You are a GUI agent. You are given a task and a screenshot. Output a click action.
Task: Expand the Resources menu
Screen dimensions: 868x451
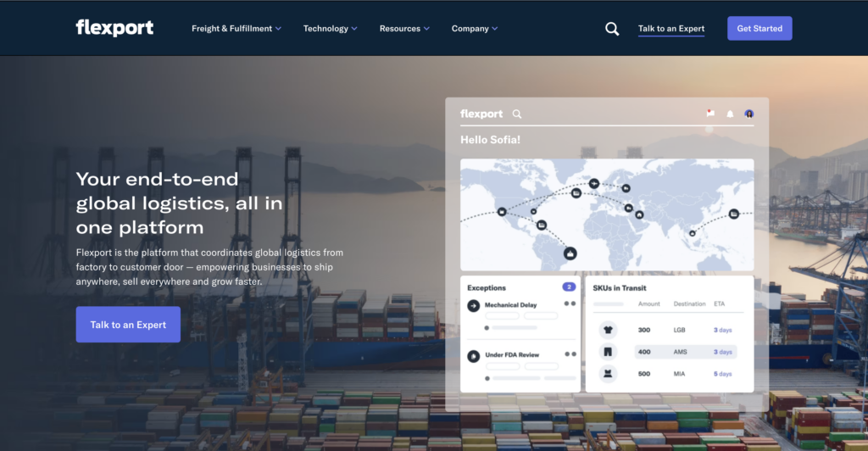(404, 28)
